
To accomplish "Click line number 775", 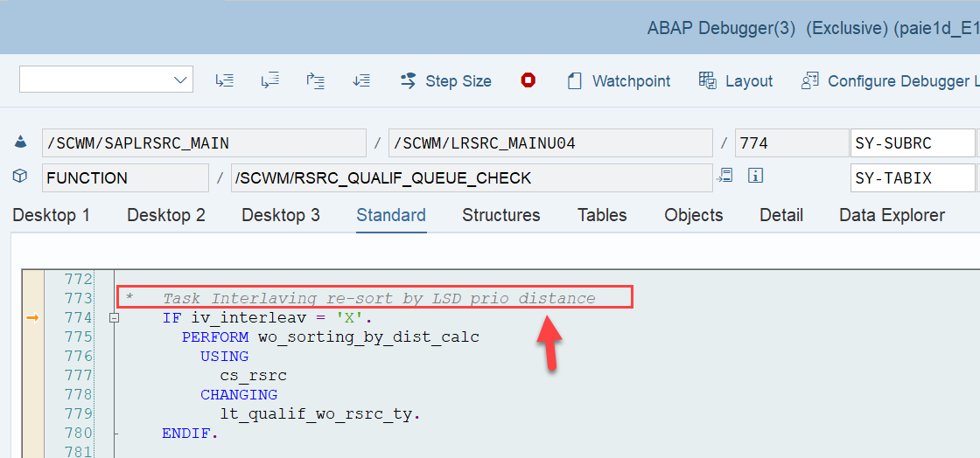I will click(78, 337).
